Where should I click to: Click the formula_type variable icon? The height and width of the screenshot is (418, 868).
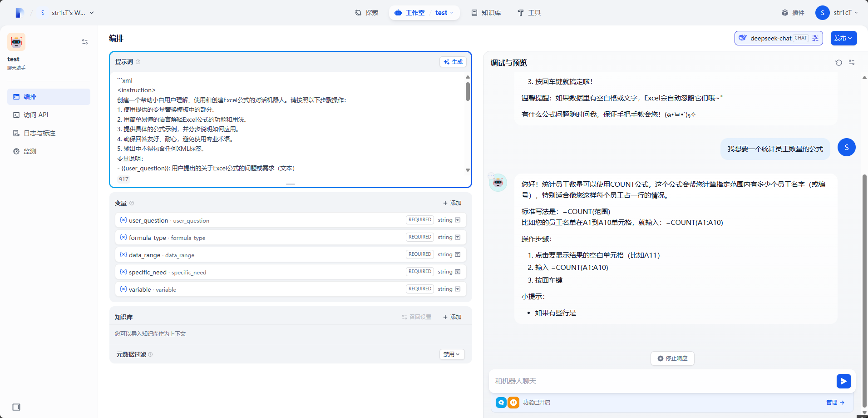tap(123, 237)
